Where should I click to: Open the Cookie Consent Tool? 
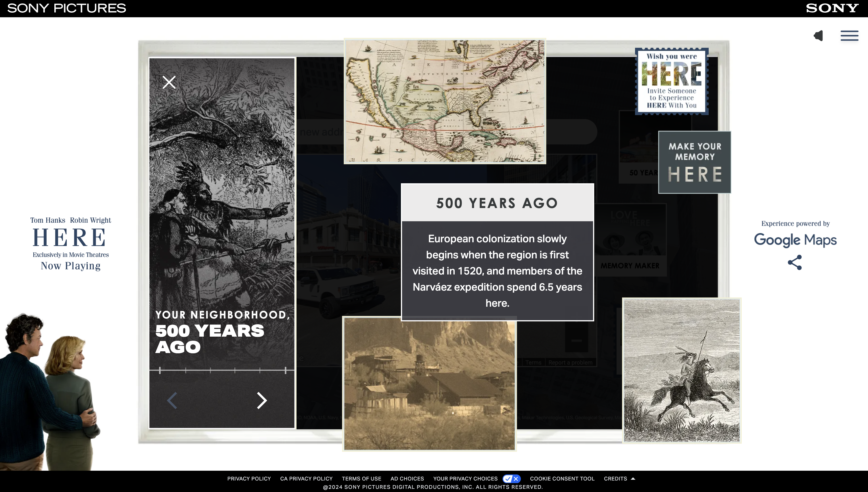[x=562, y=478]
